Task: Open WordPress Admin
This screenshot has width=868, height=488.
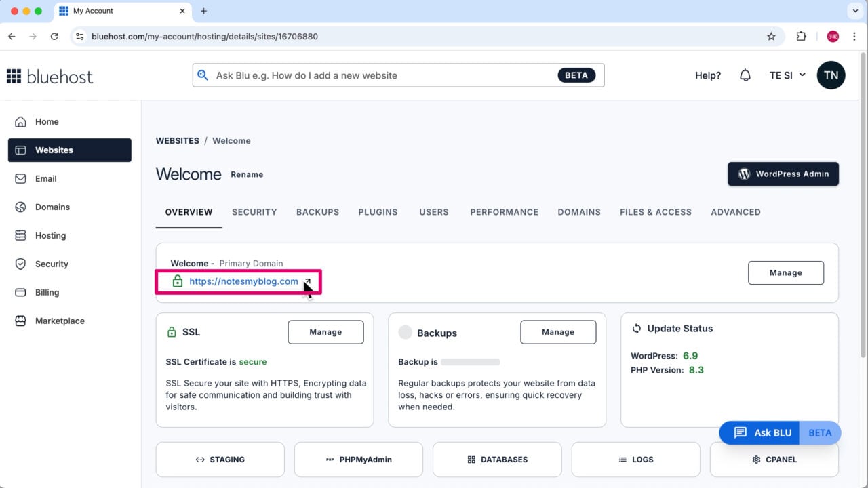Action: pos(783,174)
